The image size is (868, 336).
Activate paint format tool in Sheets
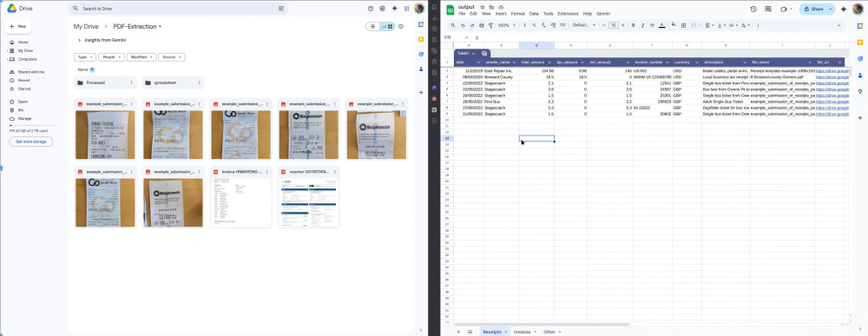pyautogui.click(x=490, y=25)
